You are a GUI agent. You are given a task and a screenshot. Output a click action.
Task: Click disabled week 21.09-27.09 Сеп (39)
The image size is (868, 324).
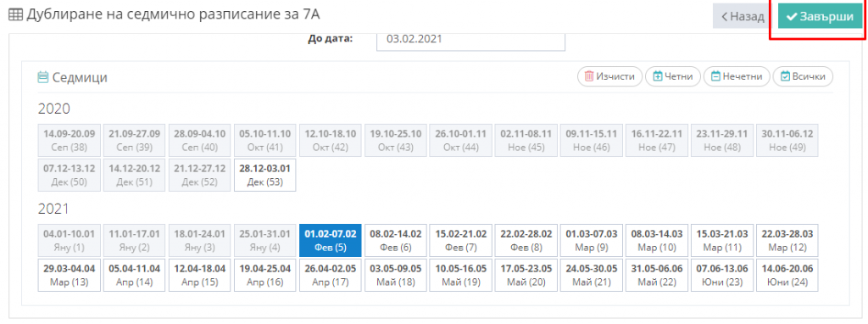point(134,140)
